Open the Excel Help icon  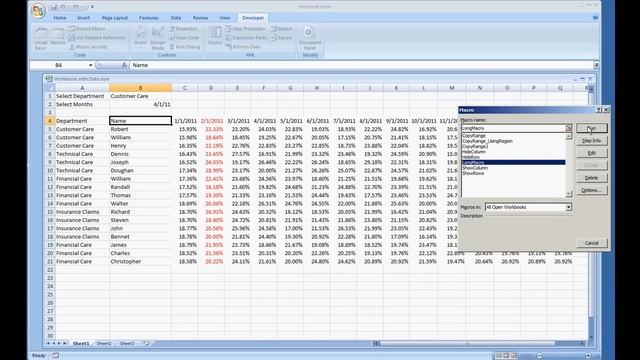(595, 18)
